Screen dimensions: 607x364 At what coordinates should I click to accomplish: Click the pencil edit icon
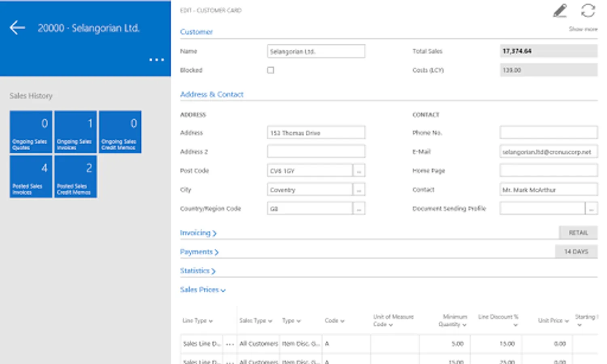pos(560,11)
